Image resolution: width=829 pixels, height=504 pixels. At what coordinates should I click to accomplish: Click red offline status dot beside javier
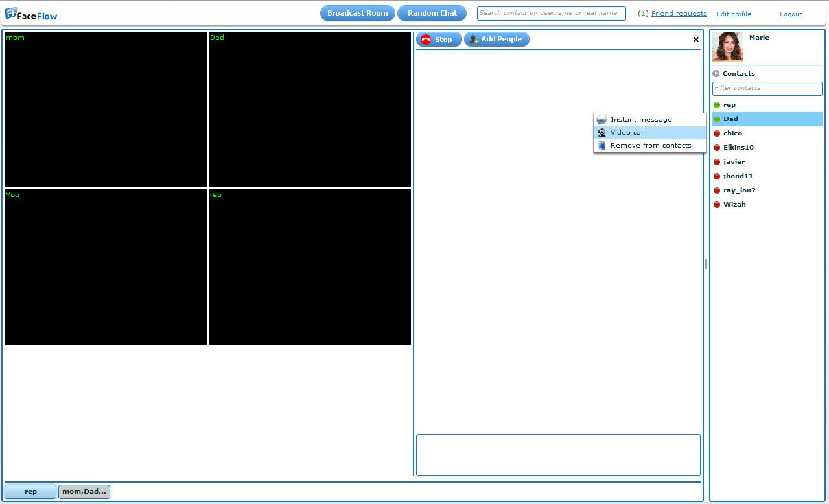pyautogui.click(x=717, y=162)
